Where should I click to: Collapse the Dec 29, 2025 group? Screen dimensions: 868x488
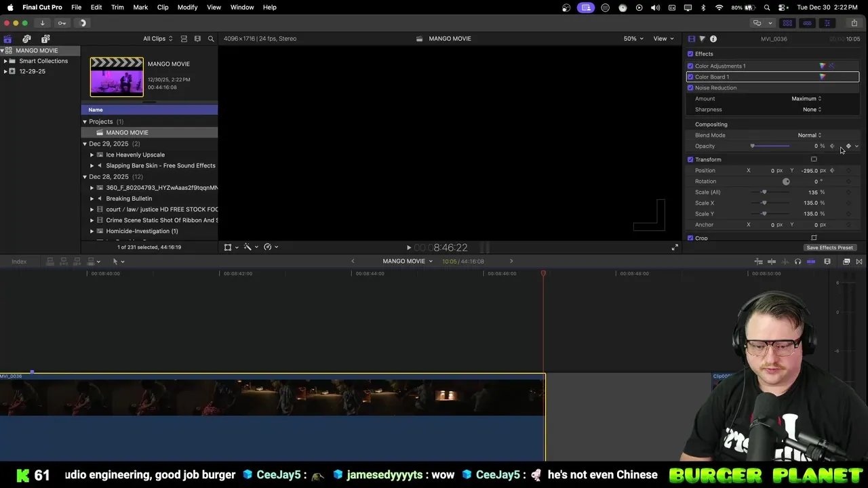tap(85, 144)
